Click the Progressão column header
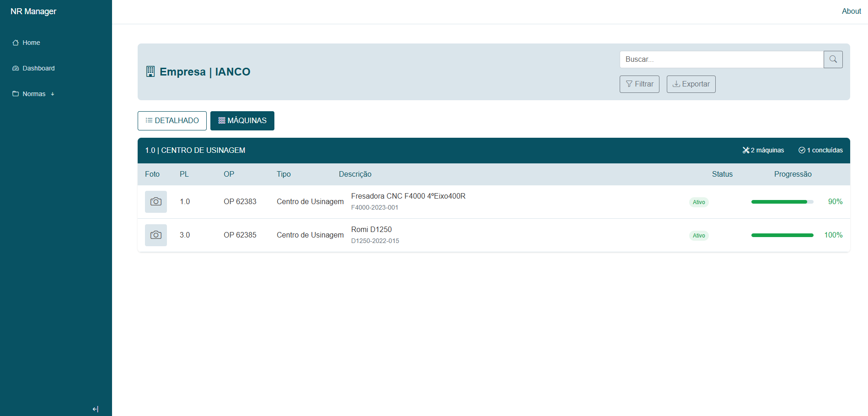This screenshot has height=416, width=868. (793, 174)
